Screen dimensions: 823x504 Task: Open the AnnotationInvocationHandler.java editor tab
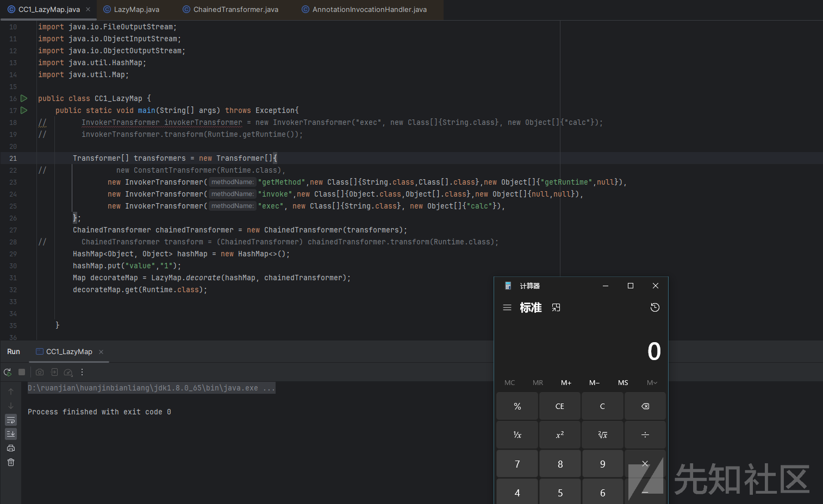click(x=364, y=9)
